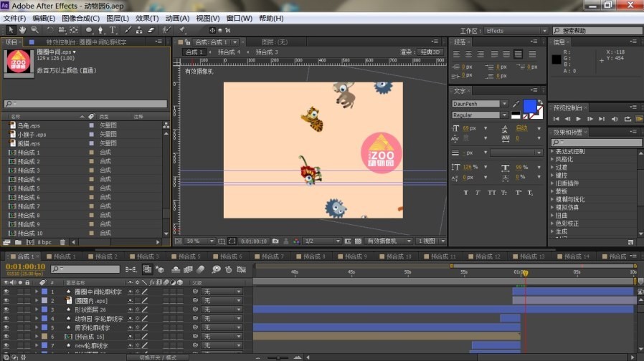The image size is (644, 361).
Task: Select the Pen tool
Action: (101, 30)
